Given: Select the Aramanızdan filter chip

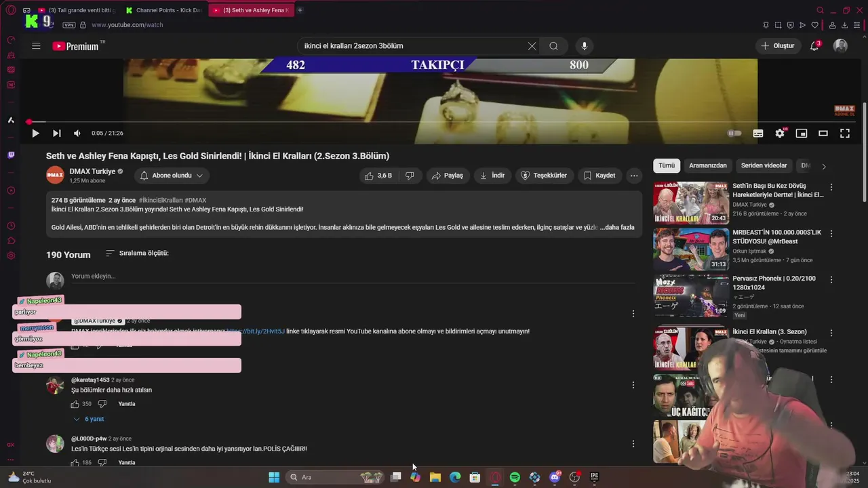Looking at the screenshot, I should click(708, 165).
